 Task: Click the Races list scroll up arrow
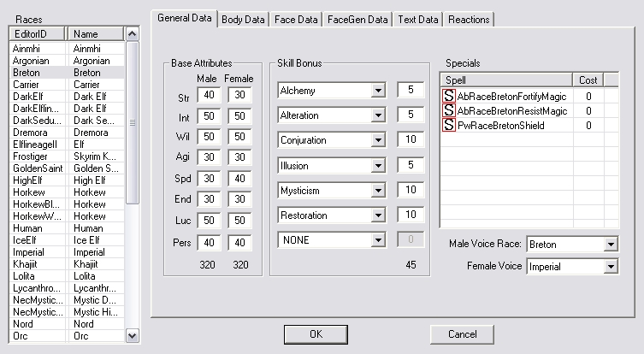pos(132,34)
